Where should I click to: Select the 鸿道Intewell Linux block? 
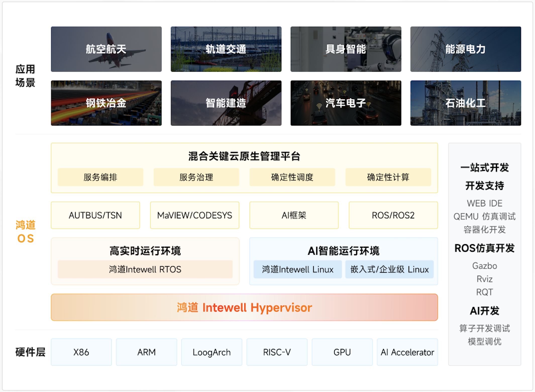point(298,269)
